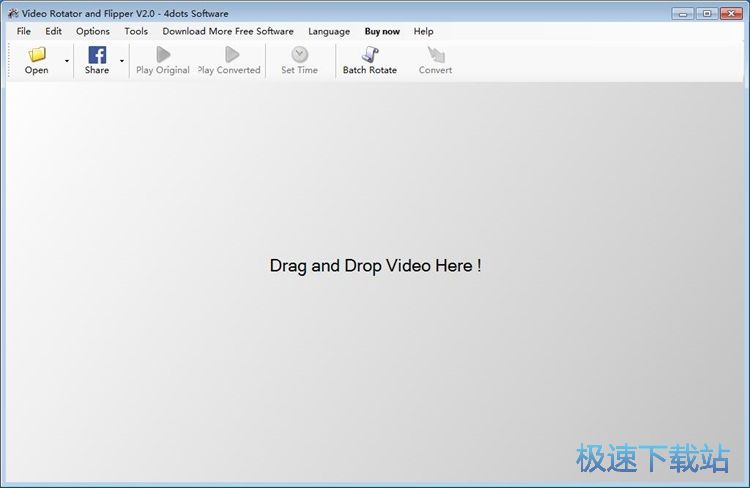The height and width of the screenshot is (488, 750).
Task: Maximize the Video Rotator window
Action: pos(707,13)
